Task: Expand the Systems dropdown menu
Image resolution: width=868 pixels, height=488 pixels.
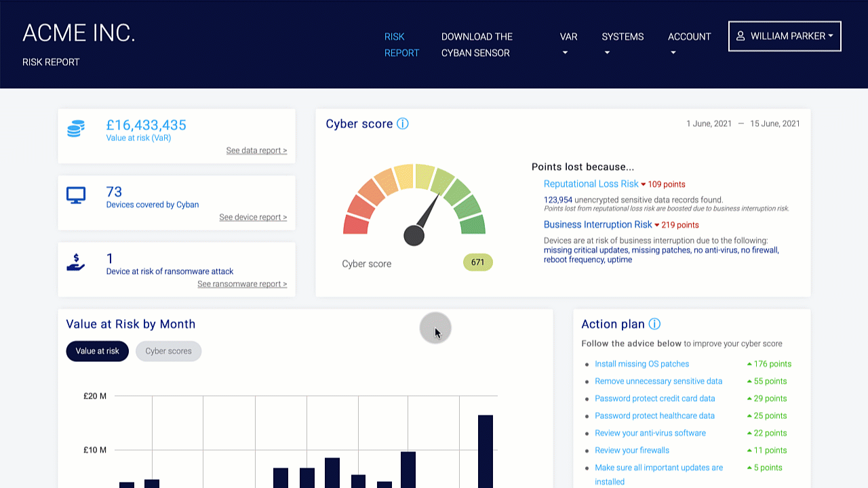Action: coord(623,44)
